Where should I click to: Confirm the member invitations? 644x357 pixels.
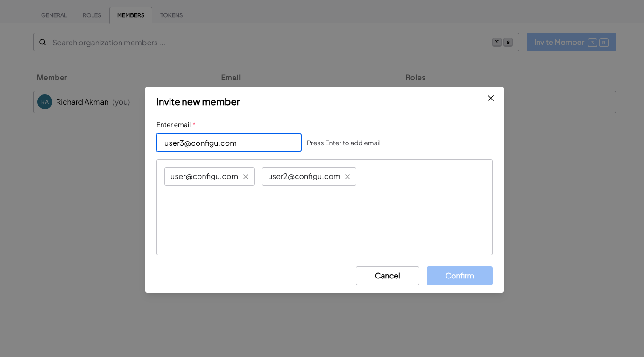point(460,276)
